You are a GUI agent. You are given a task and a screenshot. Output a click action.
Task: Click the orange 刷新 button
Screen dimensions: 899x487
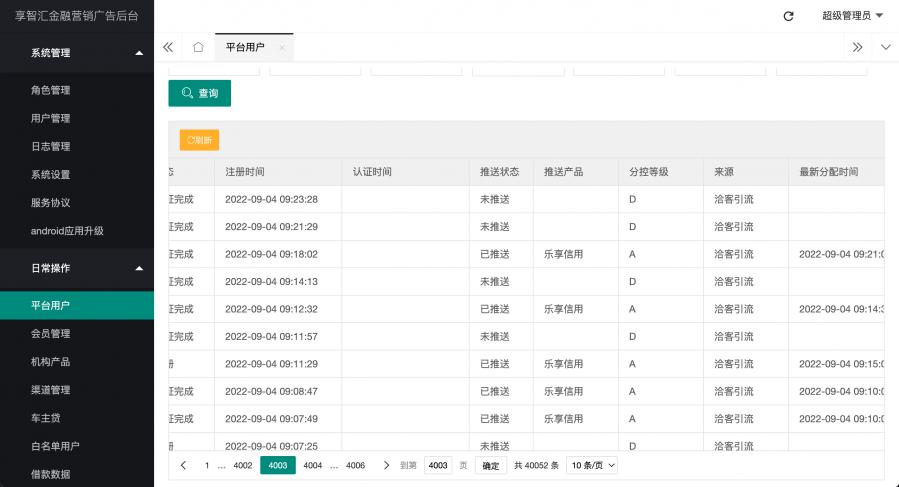[199, 140]
